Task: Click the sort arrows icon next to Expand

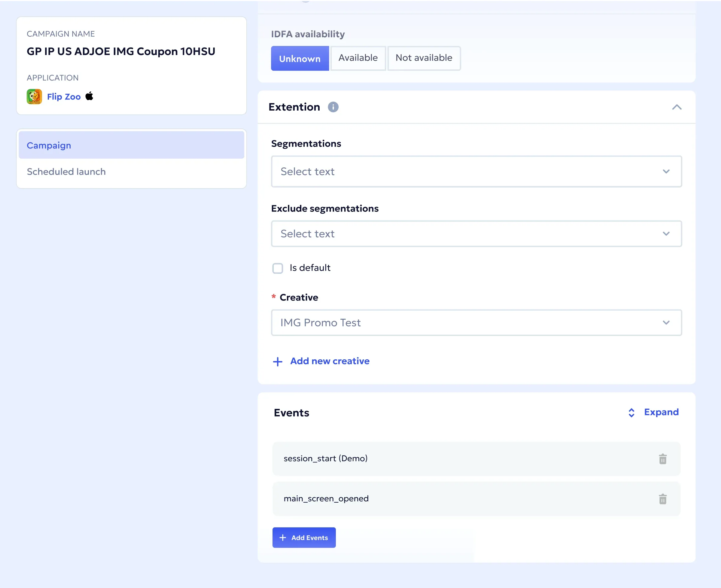Action: (631, 413)
